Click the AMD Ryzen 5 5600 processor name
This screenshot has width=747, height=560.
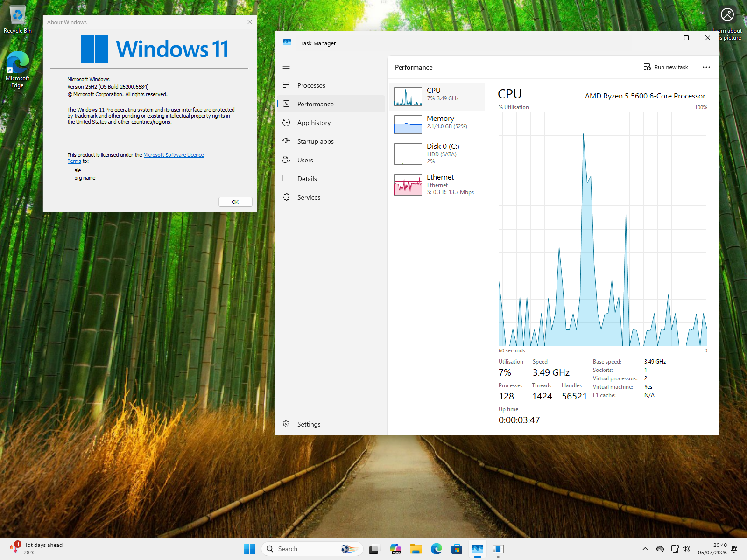tap(645, 96)
